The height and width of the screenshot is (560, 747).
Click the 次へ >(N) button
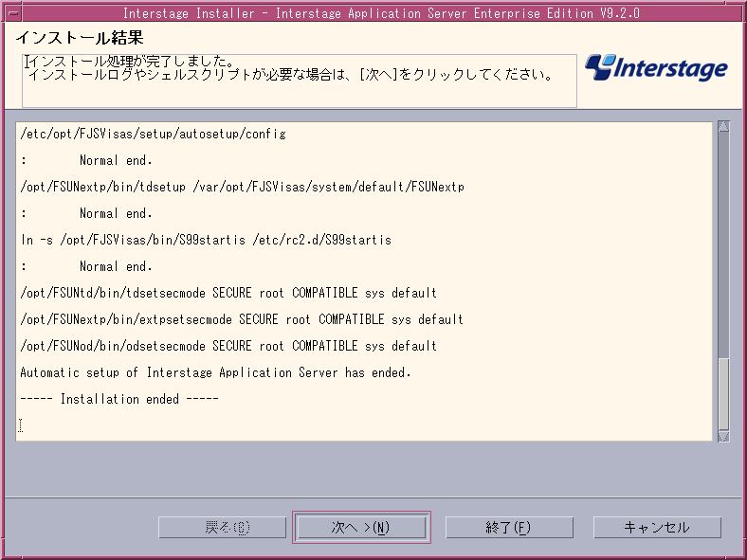360,527
